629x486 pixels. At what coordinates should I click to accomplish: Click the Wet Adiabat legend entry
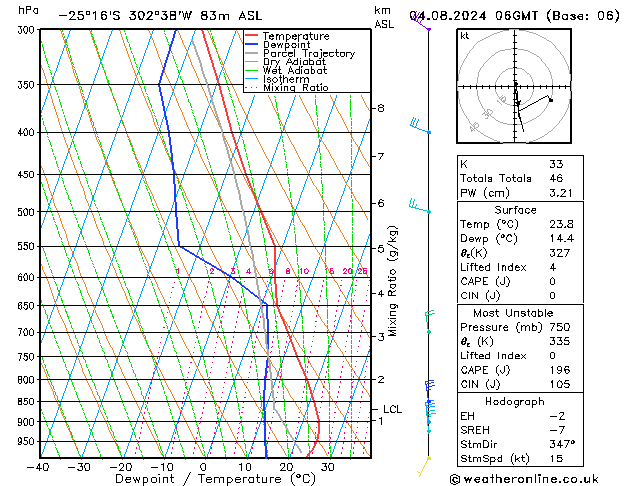286,71
